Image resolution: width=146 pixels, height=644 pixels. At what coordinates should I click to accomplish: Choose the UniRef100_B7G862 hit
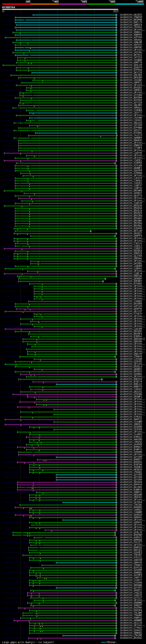(131, 284)
